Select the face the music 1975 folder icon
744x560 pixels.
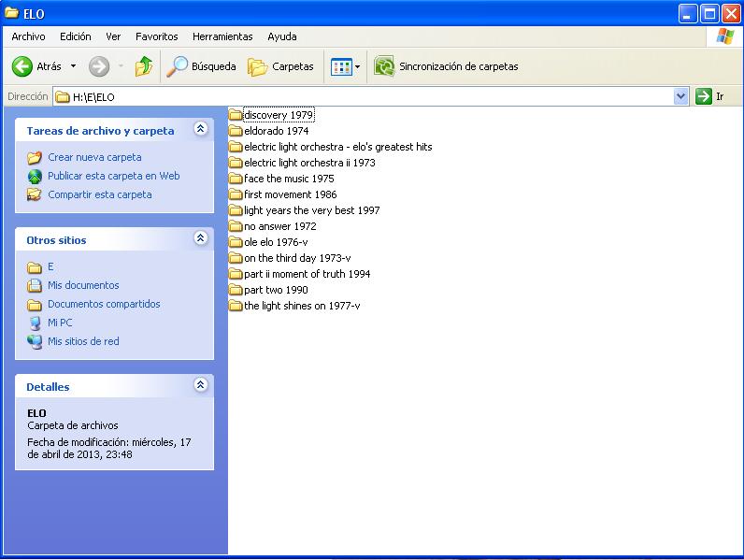pyautogui.click(x=236, y=179)
